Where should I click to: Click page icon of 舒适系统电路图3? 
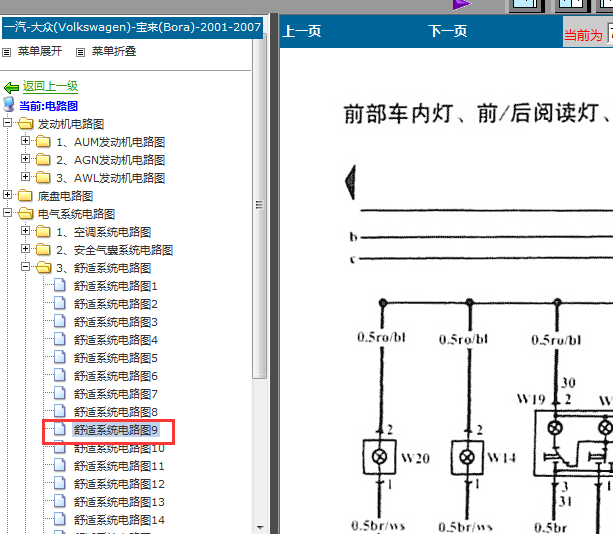(59, 321)
